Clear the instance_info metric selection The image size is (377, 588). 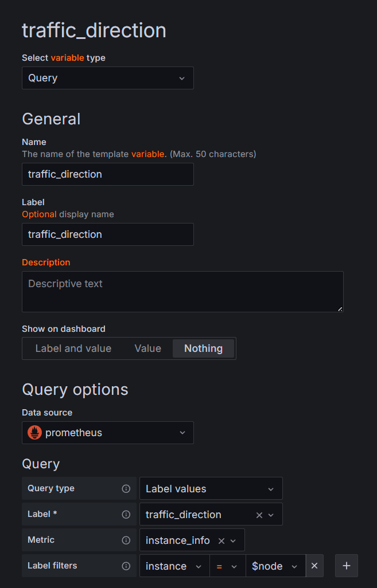click(221, 541)
